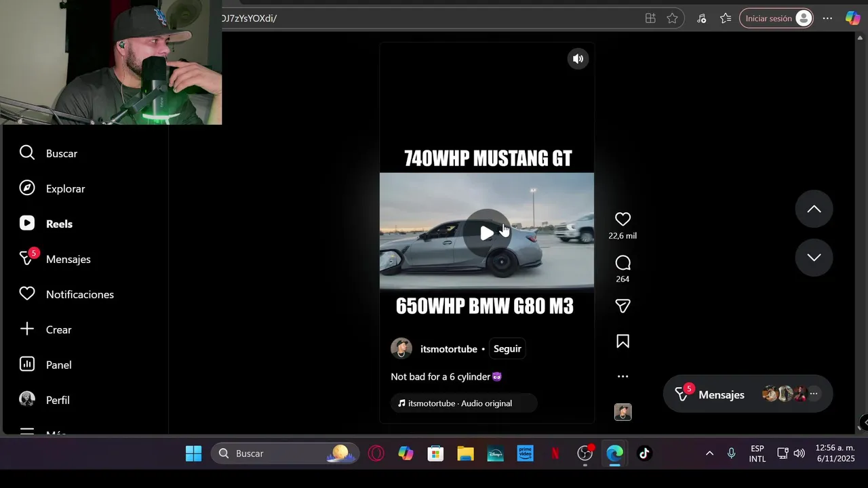Viewport: 868px width, 488px height.
Task: Click the microphone tray icon
Action: [731, 453]
